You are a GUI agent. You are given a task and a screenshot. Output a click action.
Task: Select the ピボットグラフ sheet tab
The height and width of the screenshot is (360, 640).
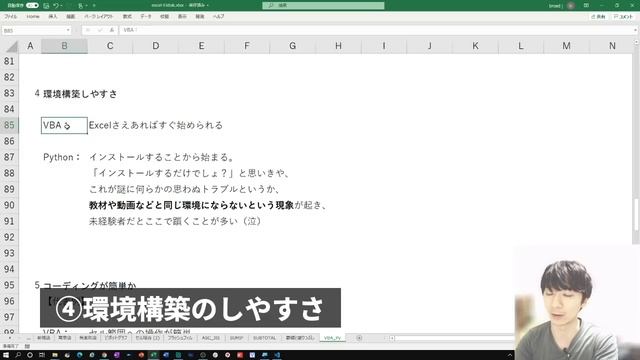(x=116, y=338)
